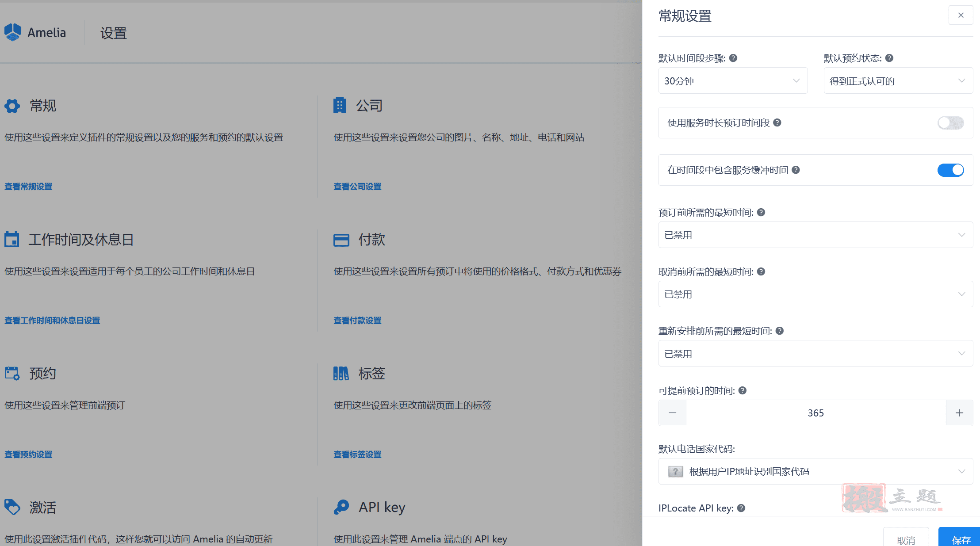Open 取消前所需的最短时间 dropdown
The image size is (980, 546).
click(815, 294)
